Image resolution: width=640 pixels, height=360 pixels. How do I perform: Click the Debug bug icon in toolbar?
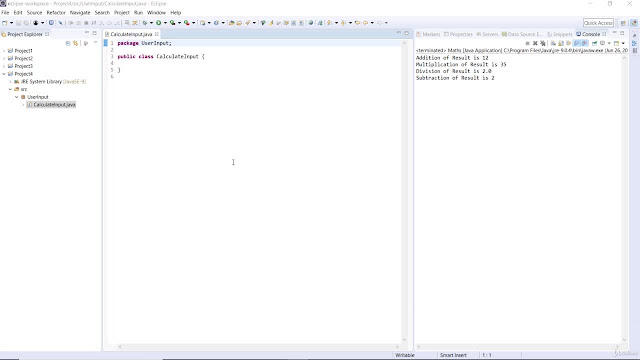[144, 23]
